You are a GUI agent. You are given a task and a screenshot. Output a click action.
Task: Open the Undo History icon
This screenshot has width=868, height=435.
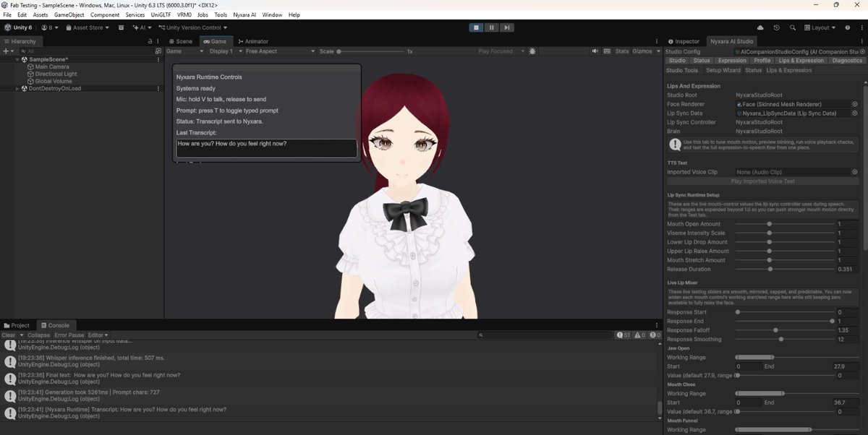tap(776, 27)
